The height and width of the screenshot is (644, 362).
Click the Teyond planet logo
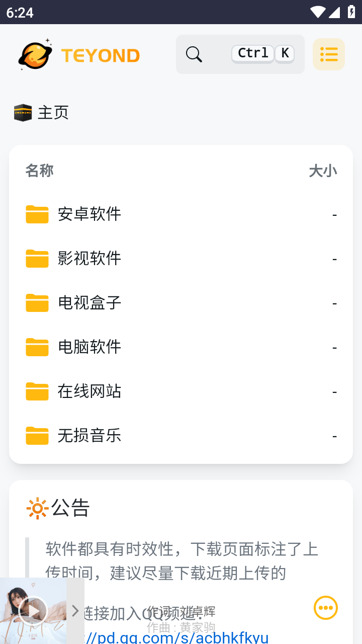pyautogui.click(x=35, y=54)
